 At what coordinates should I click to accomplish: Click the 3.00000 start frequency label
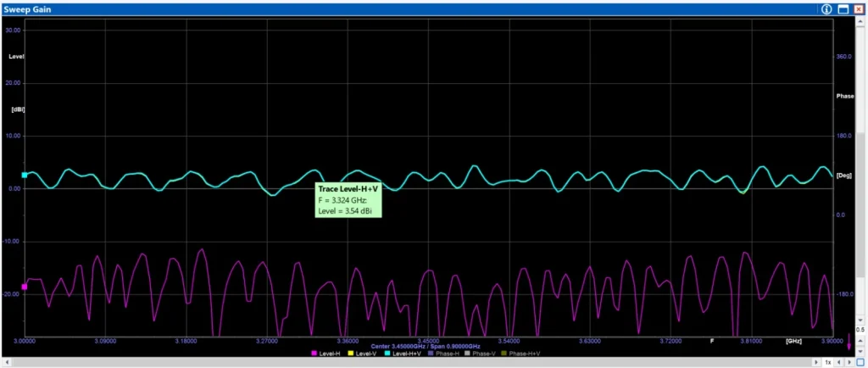click(25, 341)
